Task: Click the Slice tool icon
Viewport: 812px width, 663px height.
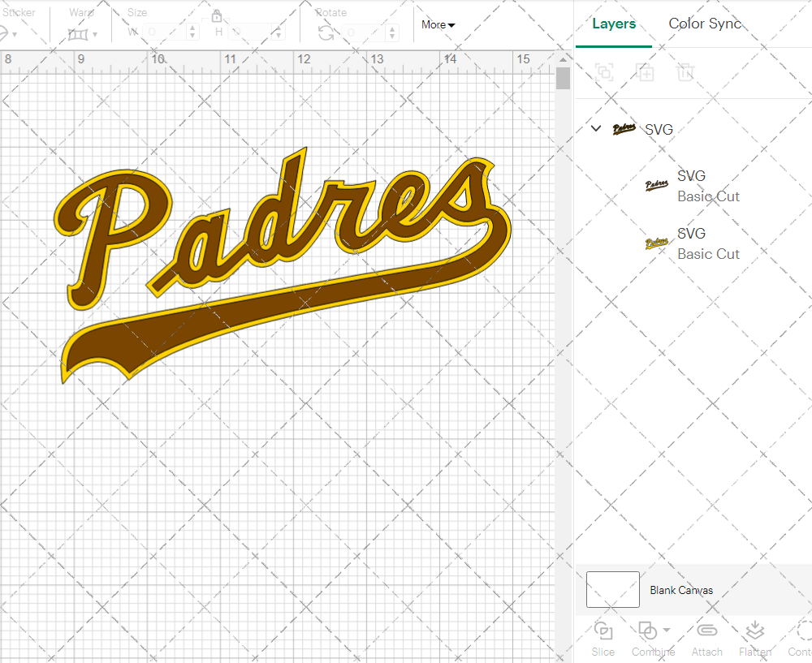Action: 603,631
